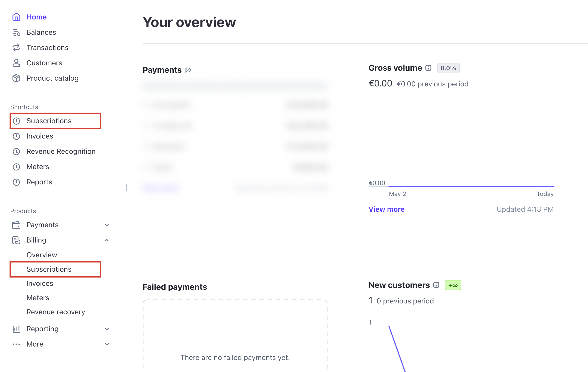Toggle the Gross volume info tooltip
The width and height of the screenshot is (588, 372).
(428, 68)
